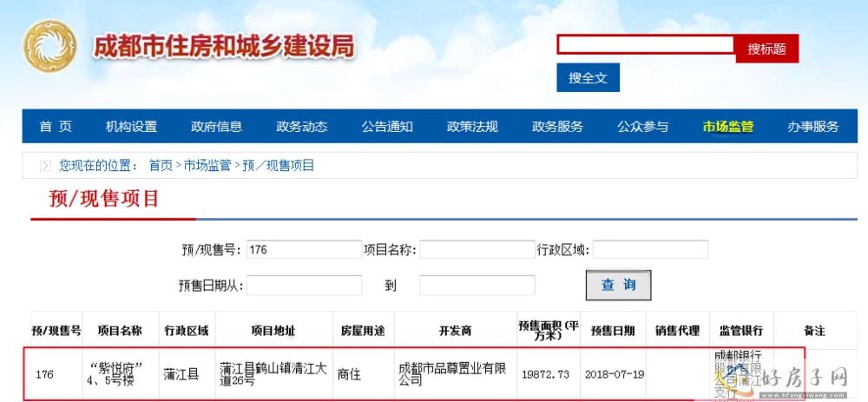
Task: Open 政务服务 in the navigation bar
Action: 557,127
